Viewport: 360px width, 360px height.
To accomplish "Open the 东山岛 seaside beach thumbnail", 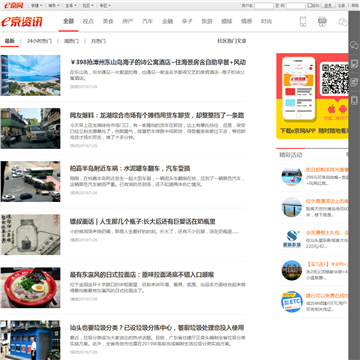I will (x=30, y=75).
